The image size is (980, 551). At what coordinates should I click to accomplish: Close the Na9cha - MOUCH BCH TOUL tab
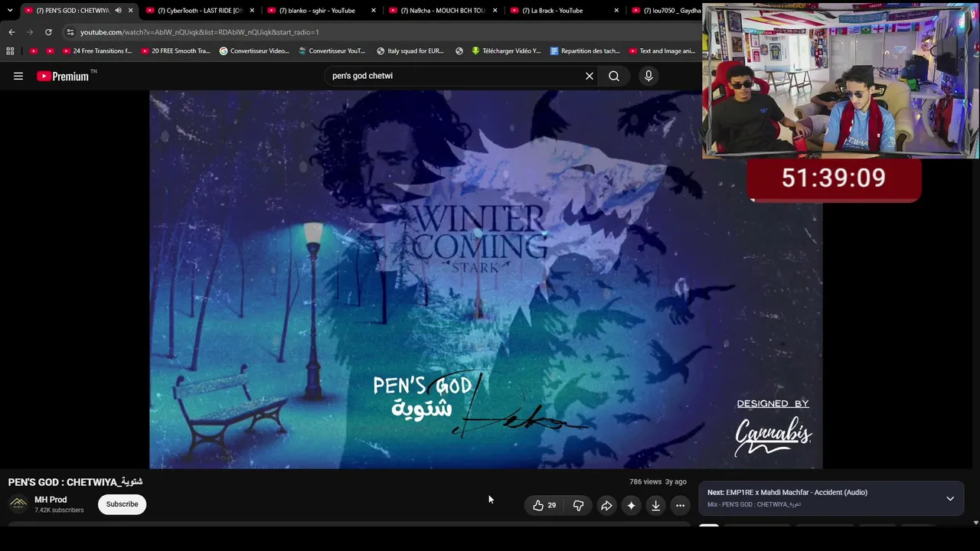point(495,11)
